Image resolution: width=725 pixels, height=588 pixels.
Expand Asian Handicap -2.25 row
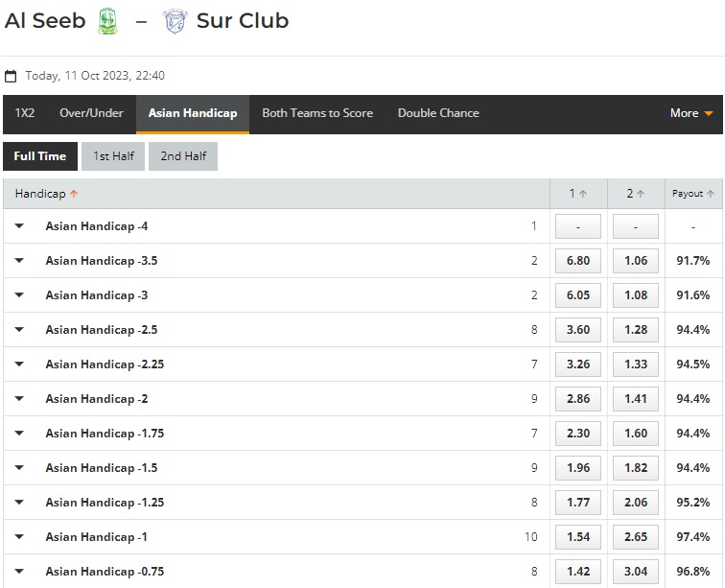[19, 365]
